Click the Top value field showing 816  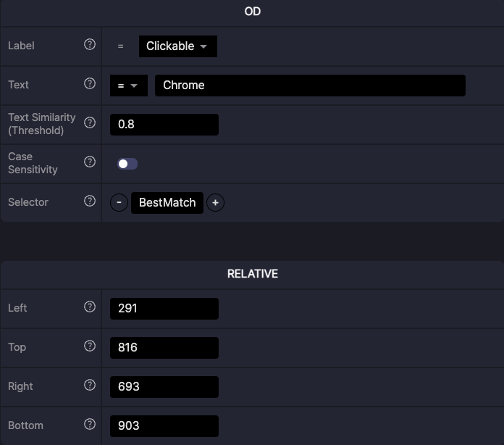tap(164, 348)
